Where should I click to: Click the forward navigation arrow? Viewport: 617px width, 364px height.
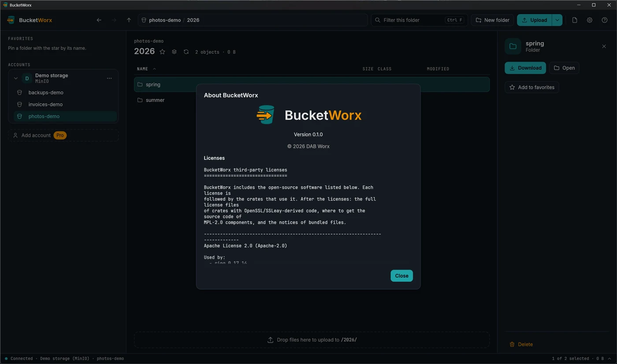point(114,20)
